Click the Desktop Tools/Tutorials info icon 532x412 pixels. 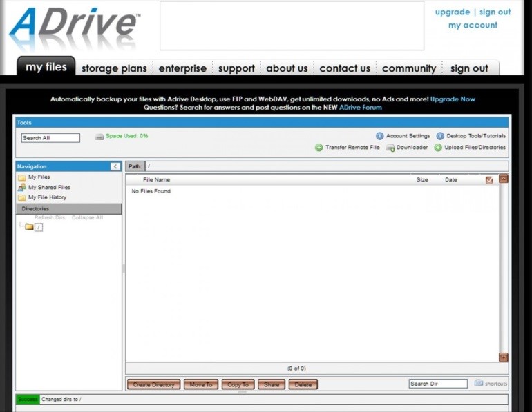click(x=440, y=136)
